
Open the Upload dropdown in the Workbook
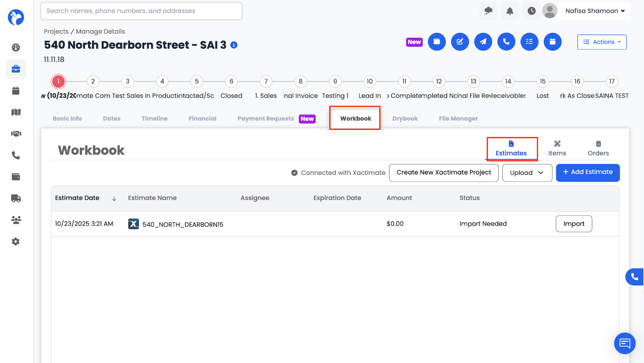527,172
